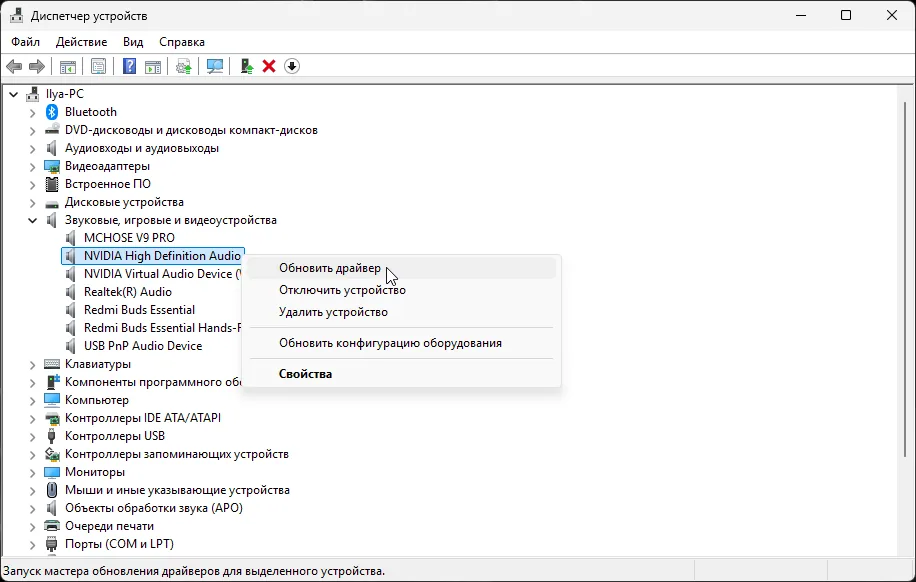The width and height of the screenshot is (916, 582).
Task: Collapse the Ilya-PC root node
Action: pyautogui.click(x=14, y=93)
